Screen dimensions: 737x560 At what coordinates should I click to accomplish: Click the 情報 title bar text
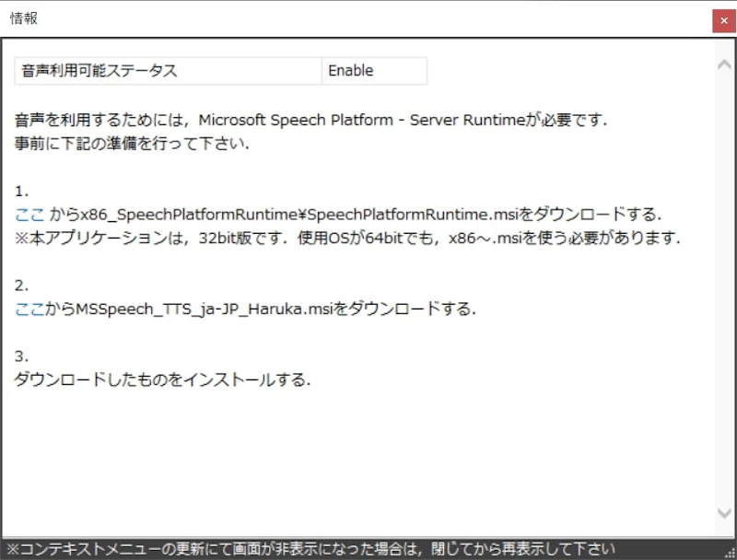point(23,17)
